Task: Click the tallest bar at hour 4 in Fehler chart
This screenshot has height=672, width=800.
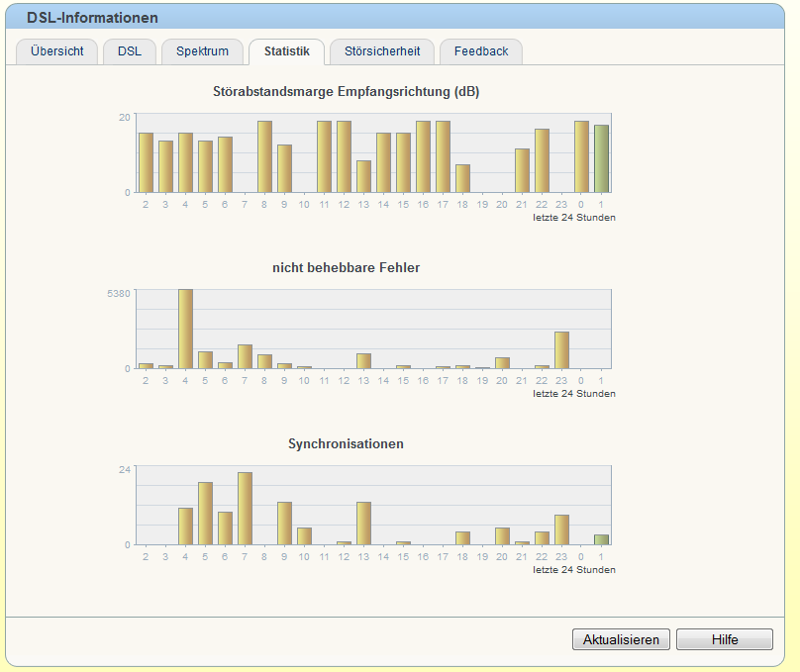Action: (x=186, y=329)
